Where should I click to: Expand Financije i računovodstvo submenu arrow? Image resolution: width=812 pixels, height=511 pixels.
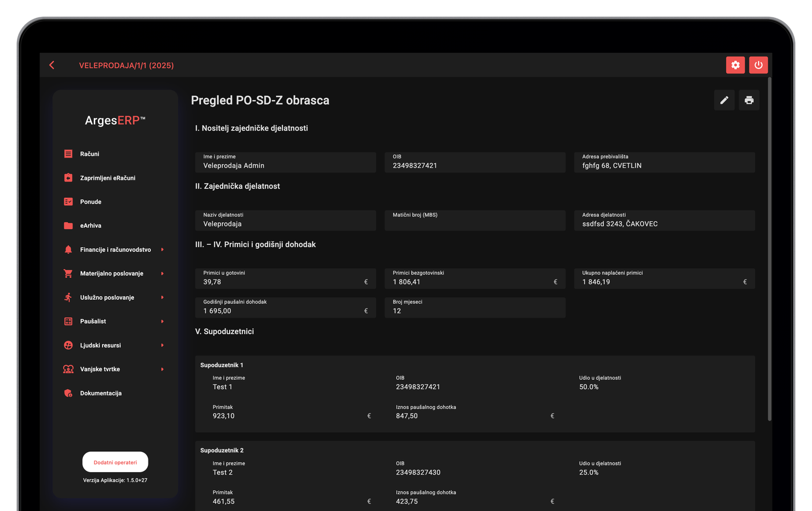162,249
